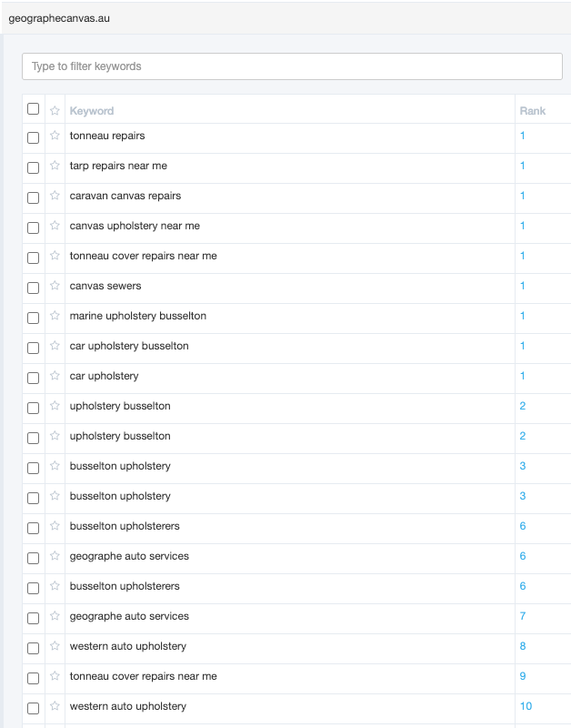Click rank 10 for "western auto upholstery"
This screenshot has height=728, width=571.
click(524, 706)
